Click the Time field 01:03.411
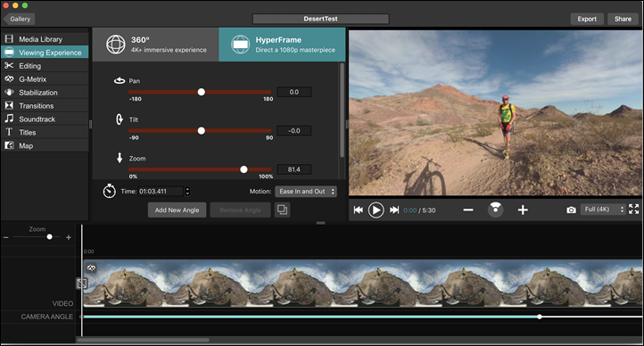 tap(161, 191)
